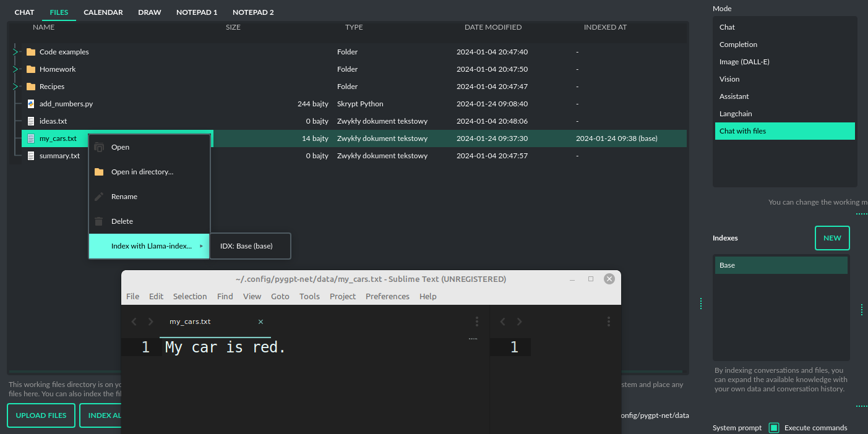The image size is (868, 434).
Task: Open the Index with Llama-index submenu
Action: (151, 246)
